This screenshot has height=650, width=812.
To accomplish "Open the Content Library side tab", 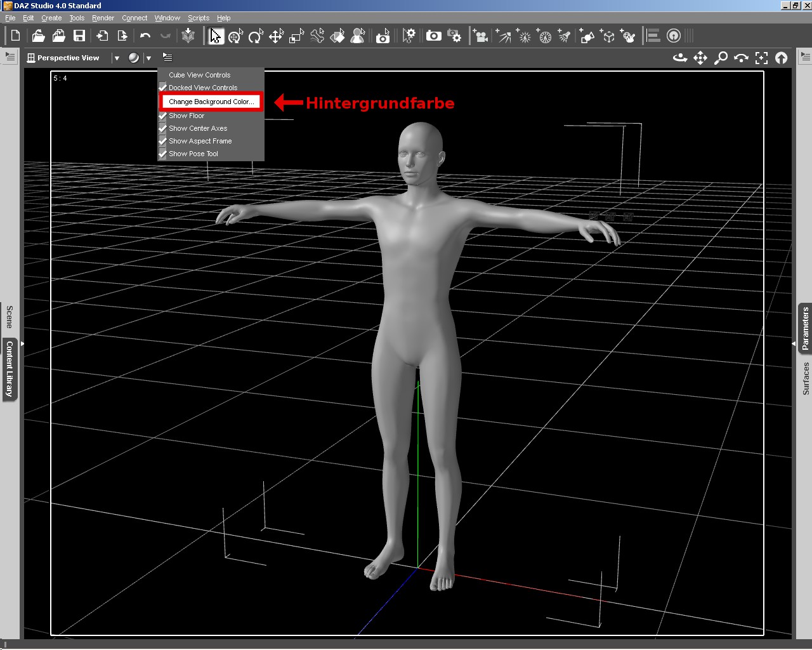I will (x=10, y=369).
